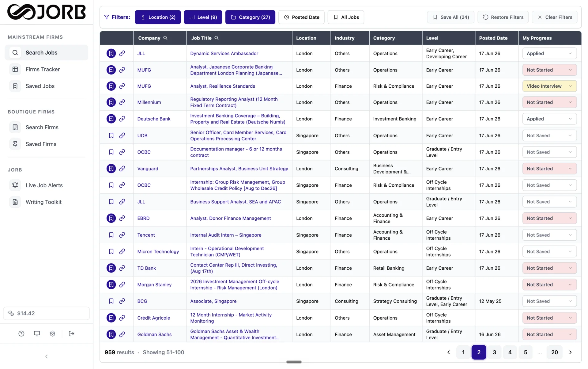Go to next page arrow
This screenshot has width=588, height=369.
pos(570,352)
